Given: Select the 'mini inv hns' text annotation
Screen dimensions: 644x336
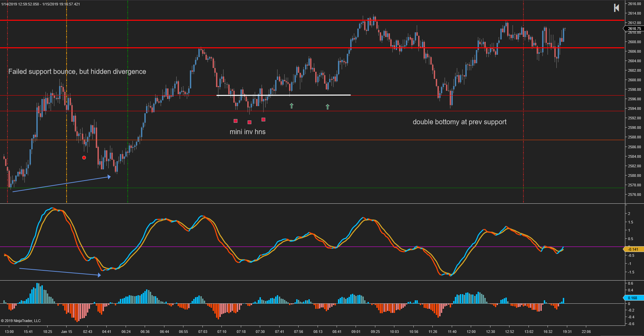Looking at the screenshot, I should pos(248,132).
